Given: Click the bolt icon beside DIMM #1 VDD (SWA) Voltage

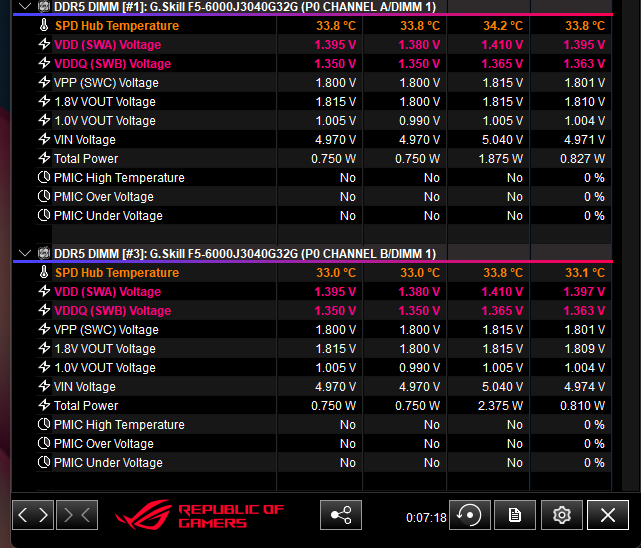Looking at the screenshot, I should pyautogui.click(x=44, y=44).
